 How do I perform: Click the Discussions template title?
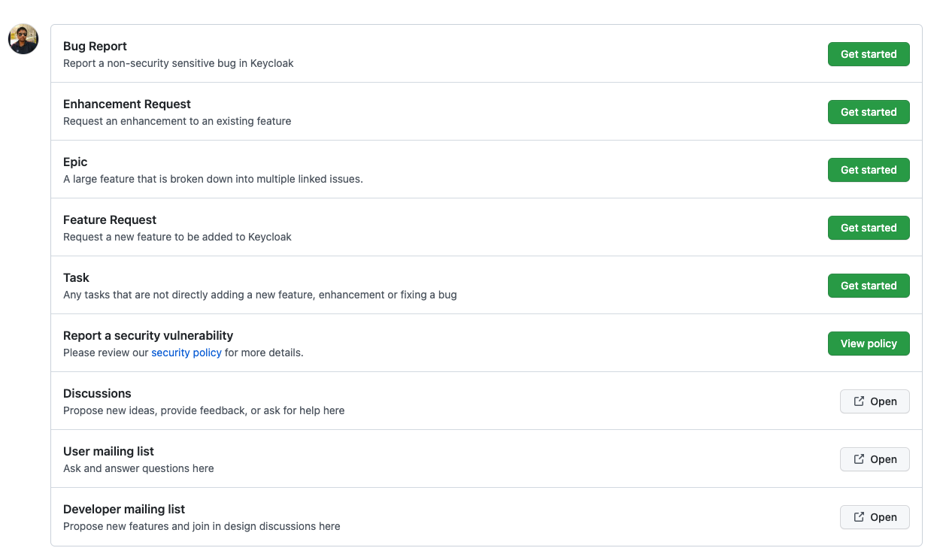click(x=97, y=393)
